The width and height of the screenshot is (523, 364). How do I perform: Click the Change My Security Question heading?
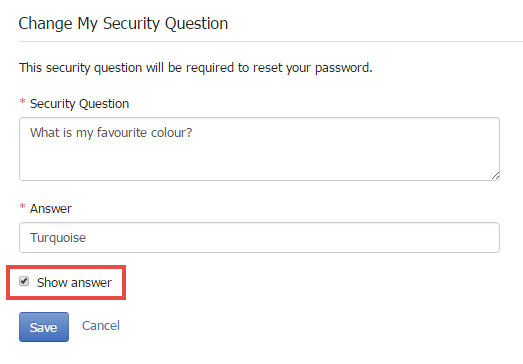tap(123, 24)
